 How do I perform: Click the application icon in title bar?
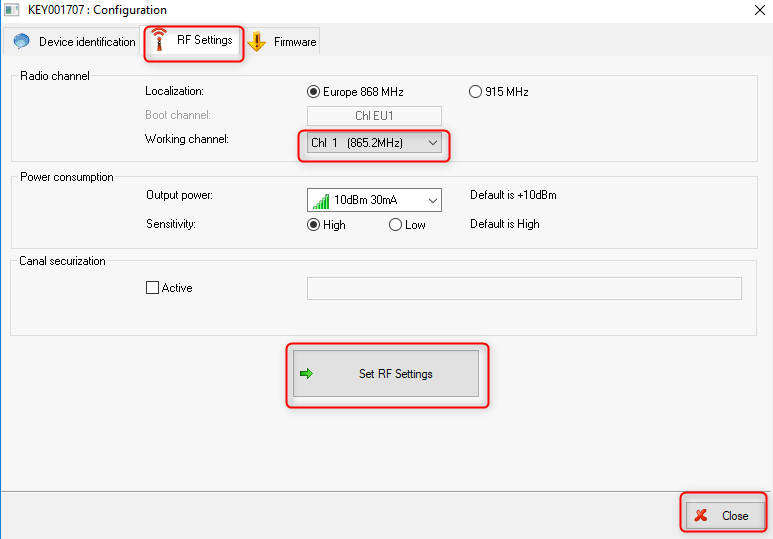(11, 9)
